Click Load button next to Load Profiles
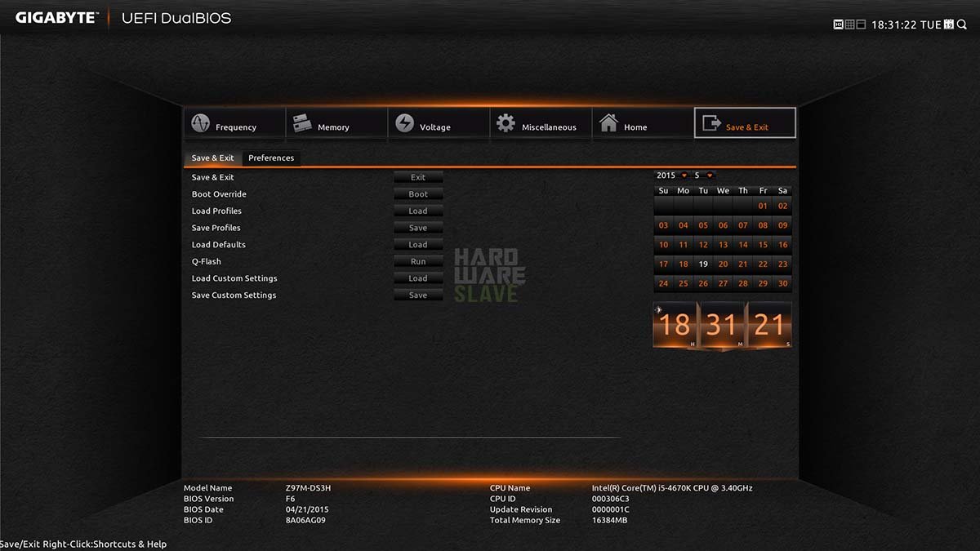This screenshot has height=551, width=980. pos(418,211)
